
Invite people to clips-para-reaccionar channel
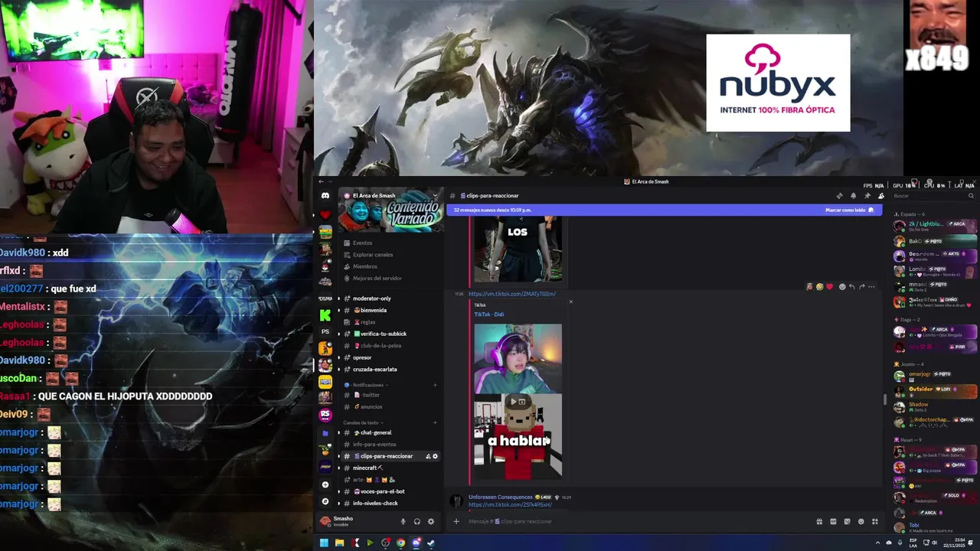[x=428, y=456]
